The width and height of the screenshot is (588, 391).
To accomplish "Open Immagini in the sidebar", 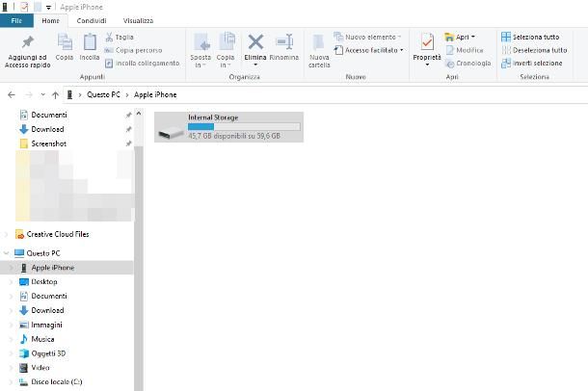I will pyautogui.click(x=46, y=325).
